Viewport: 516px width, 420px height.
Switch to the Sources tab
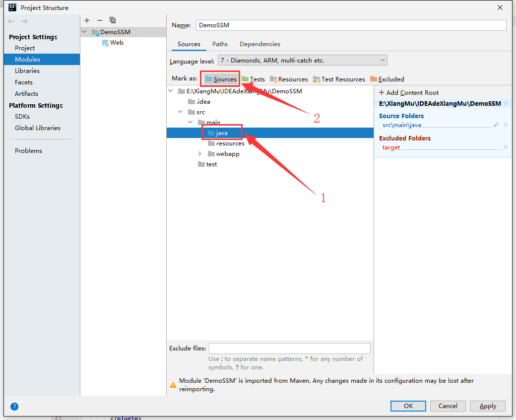coord(189,44)
